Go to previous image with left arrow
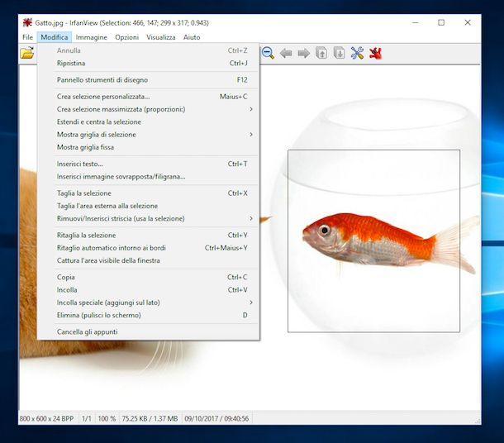 [286, 53]
